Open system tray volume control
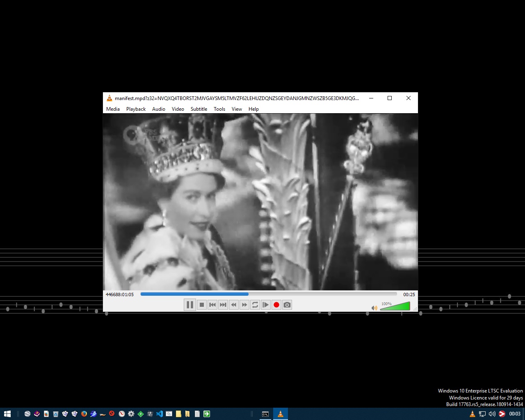Screen dimensions: 525x420 (492, 414)
